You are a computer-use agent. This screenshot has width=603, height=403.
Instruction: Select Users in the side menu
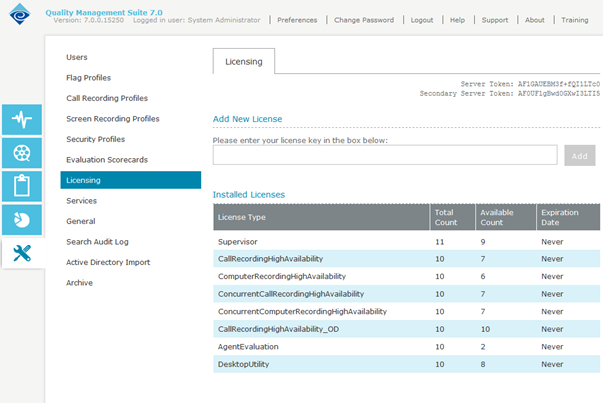77,57
